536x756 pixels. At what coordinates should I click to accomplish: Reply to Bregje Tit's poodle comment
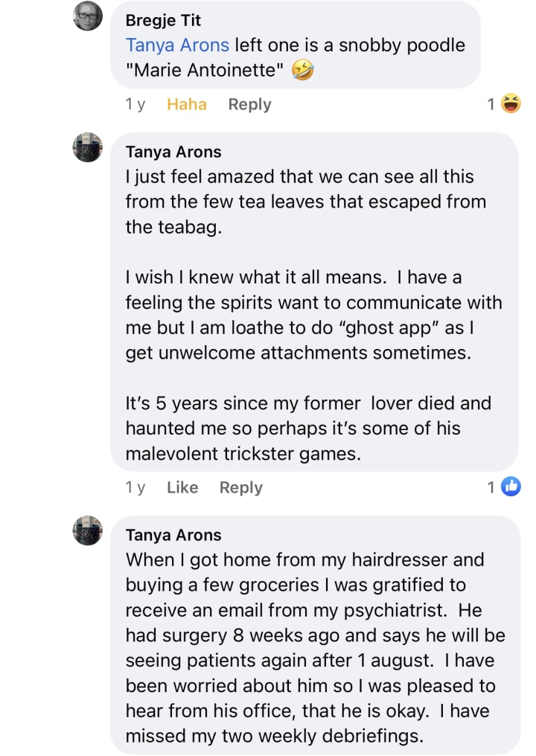pos(249,104)
